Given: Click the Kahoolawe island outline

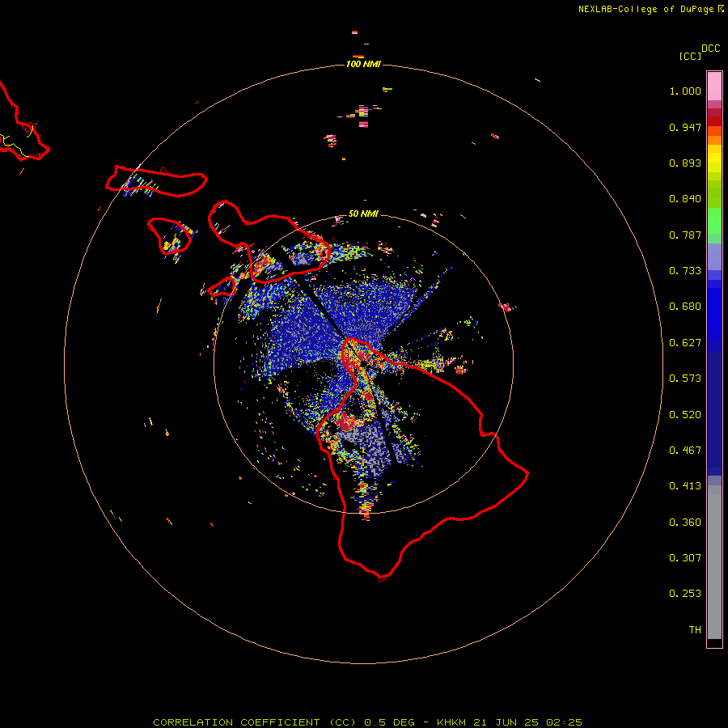Looking at the screenshot, I should tap(222, 287).
